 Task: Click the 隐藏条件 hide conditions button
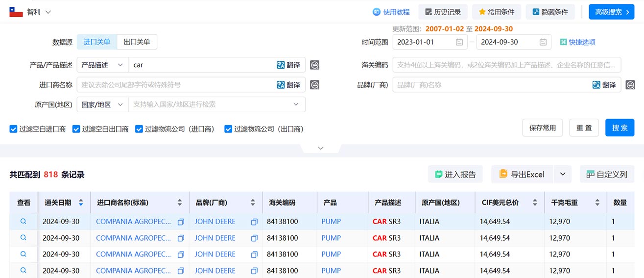click(x=550, y=12)
